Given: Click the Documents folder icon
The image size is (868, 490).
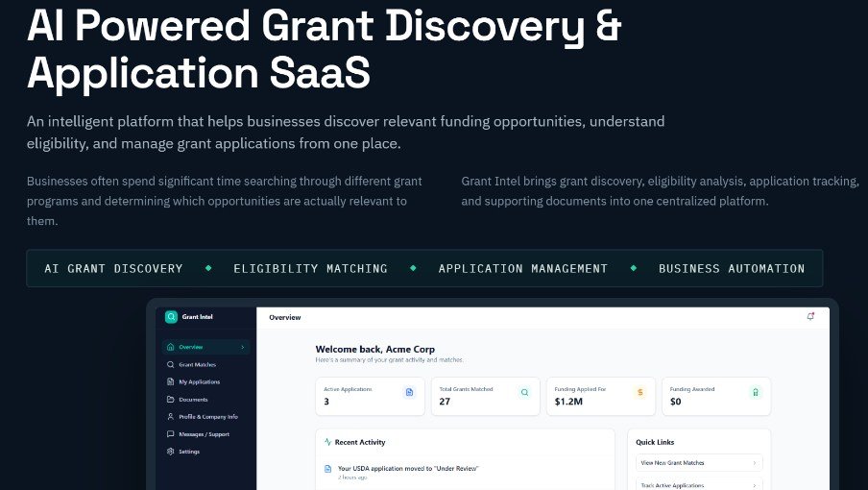Looking at the screenshot, I should [x=171, y=399].
